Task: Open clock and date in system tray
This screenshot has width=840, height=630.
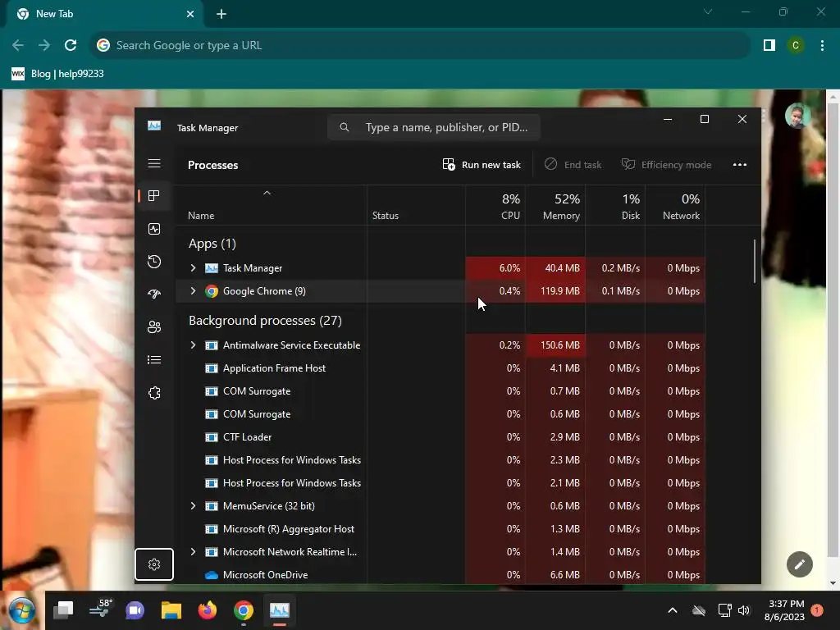Action: 785,610
